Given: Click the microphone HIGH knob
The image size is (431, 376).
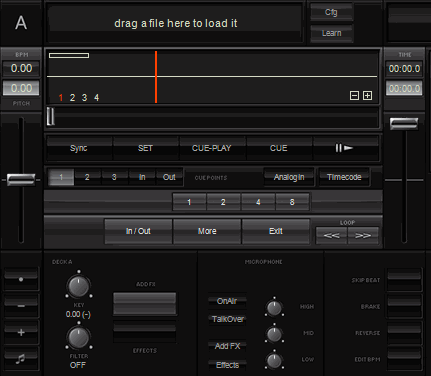Looking at the screenshot, I should pos(274,308).
